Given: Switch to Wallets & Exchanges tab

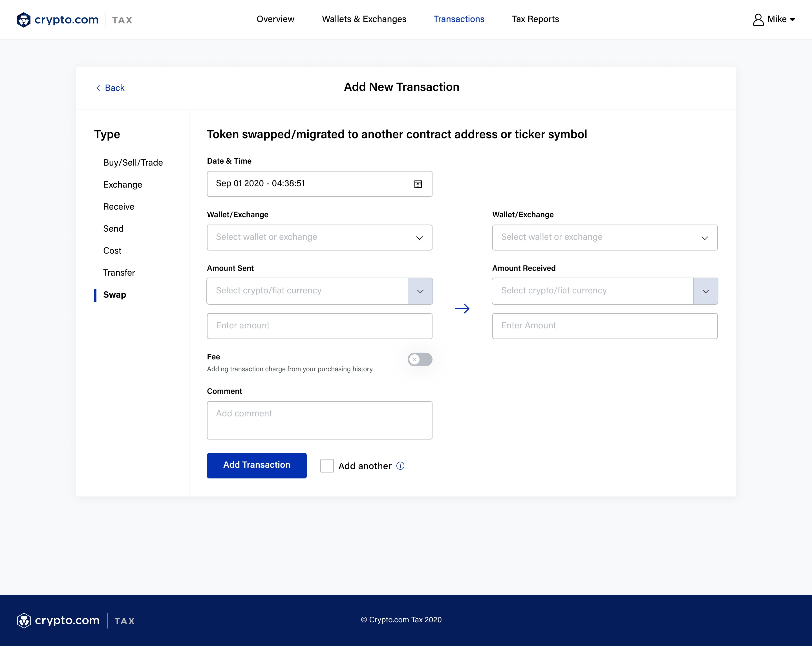Looking at the screenshot, I should (364, 19).
